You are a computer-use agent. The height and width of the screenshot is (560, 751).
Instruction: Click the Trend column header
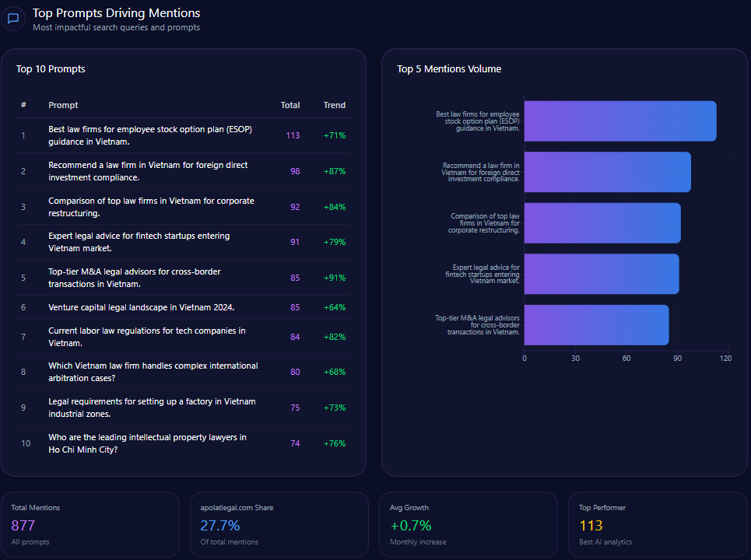point(334,105)
